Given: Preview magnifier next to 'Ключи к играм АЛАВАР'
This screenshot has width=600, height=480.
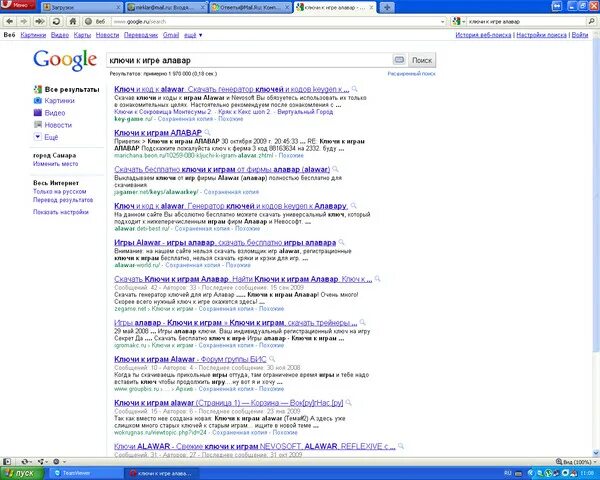Looking at the screenshot, I should (207, 132).
